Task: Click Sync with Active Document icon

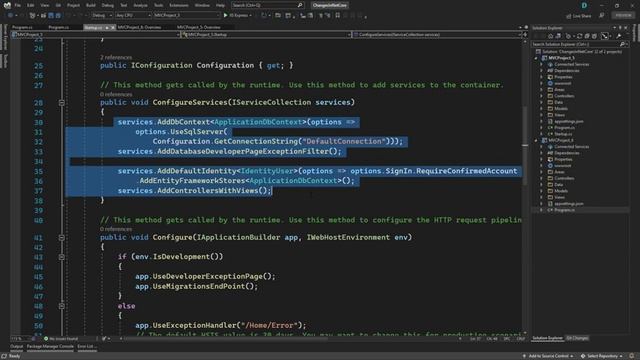Action: tap(579, 36)
